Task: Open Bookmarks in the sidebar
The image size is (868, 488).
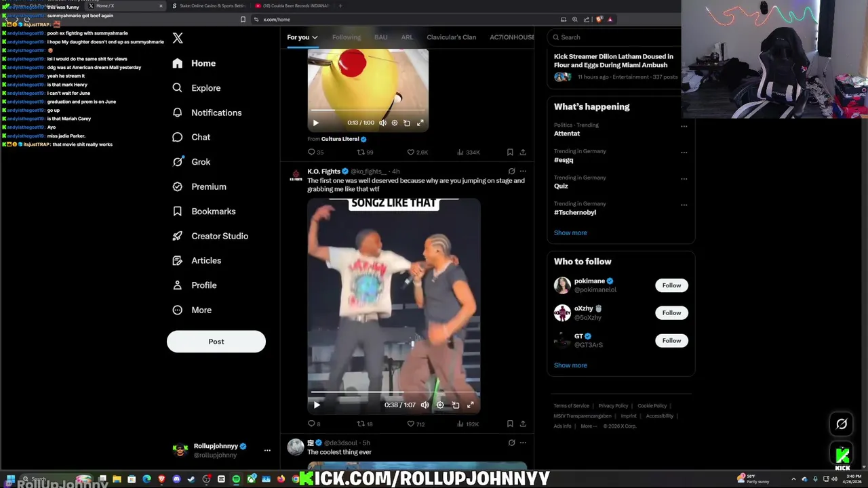Action: 204,211
